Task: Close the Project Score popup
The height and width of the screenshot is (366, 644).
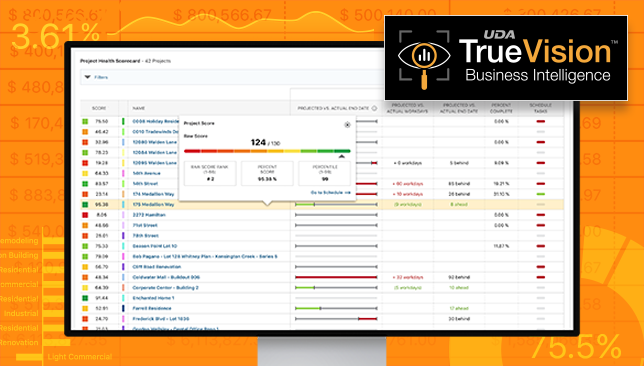Action: pos(347,124)
